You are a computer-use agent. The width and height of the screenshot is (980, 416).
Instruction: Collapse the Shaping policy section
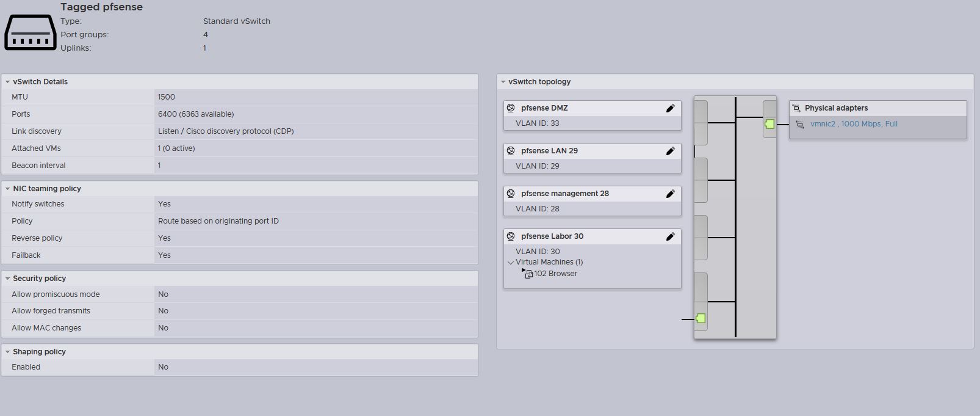tap(7, 352)
